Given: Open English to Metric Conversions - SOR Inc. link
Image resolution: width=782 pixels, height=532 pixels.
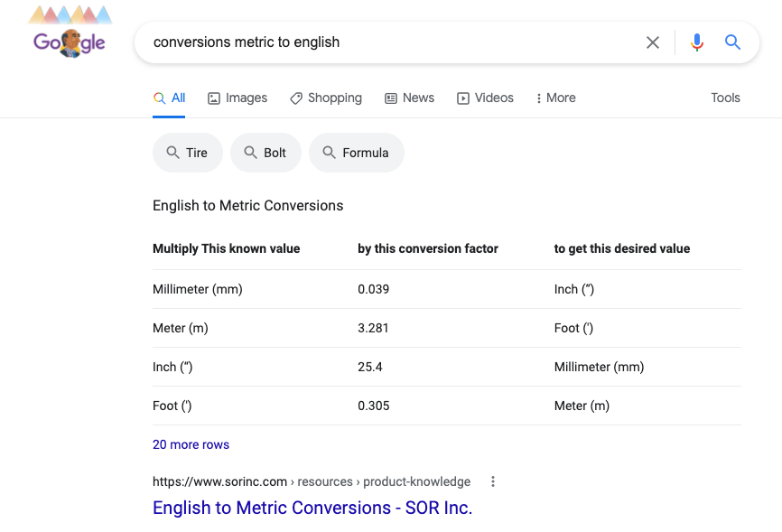Looking at the screenshot, I should [x=312, y=508].
